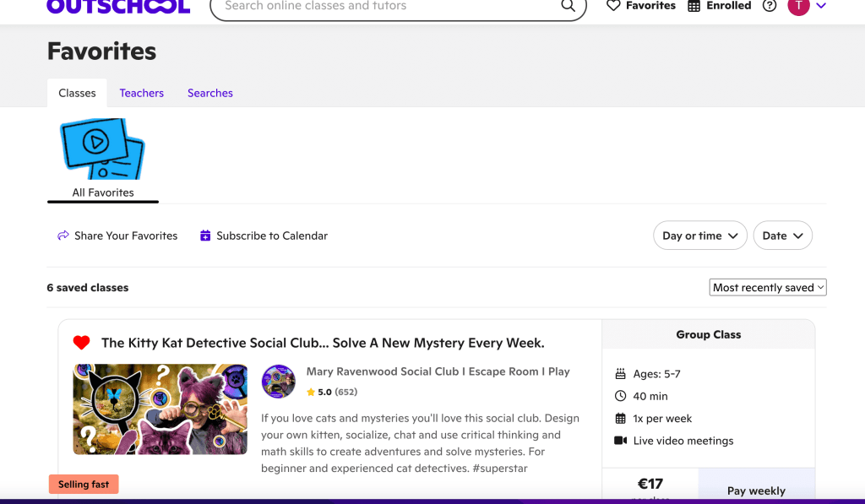Screen dimensions: 865x504
Task: Open the Most recently saved sort dropdown
Action: point(767,288)
